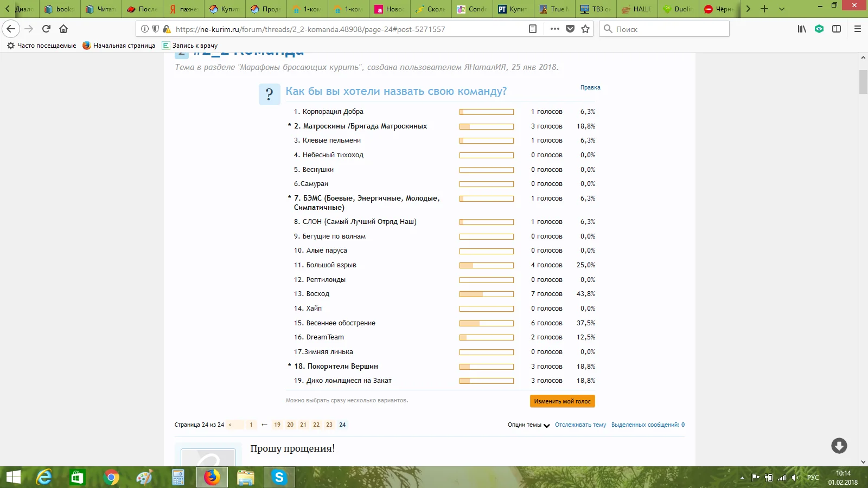Go to thread page 22
This screenshot has width=868, height=488.
316,425
